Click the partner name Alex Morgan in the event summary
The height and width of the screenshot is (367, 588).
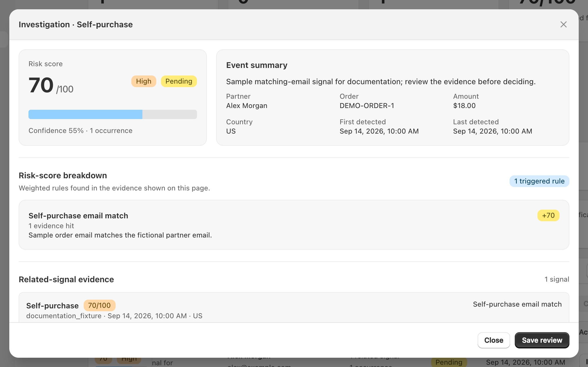click(x=247, y=106)
